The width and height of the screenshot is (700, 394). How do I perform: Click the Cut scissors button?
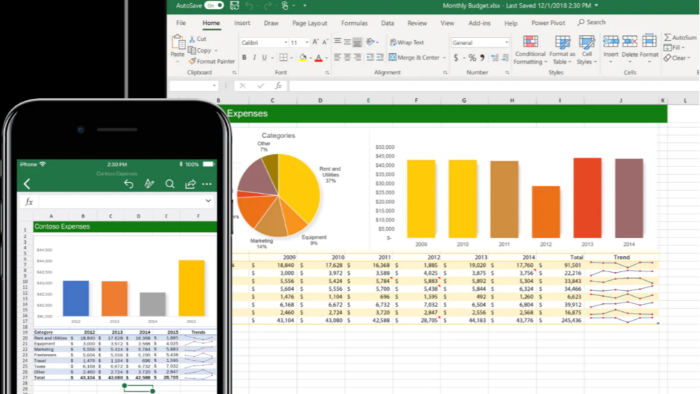click(x=197, y=39)
